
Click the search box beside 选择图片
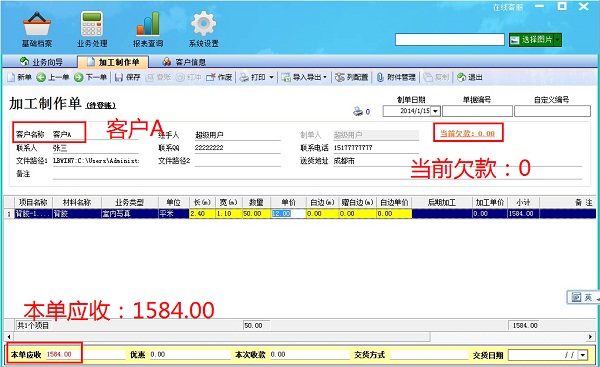coord(450,39)
